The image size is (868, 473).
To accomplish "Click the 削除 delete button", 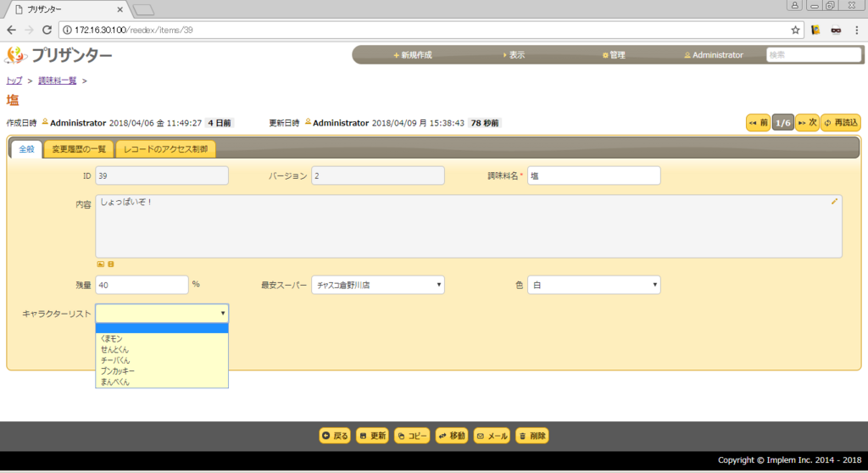I will (532, 436).
